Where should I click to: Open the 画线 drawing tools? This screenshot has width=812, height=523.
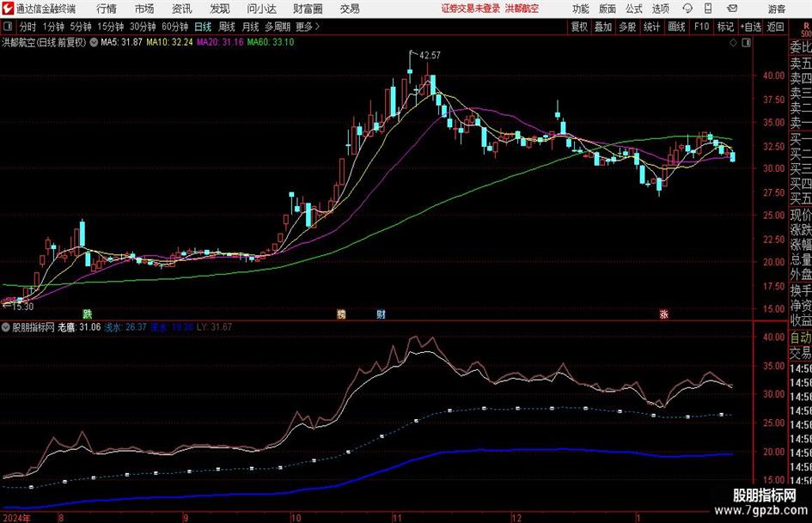pyautogui.click(x=676, y=27)
